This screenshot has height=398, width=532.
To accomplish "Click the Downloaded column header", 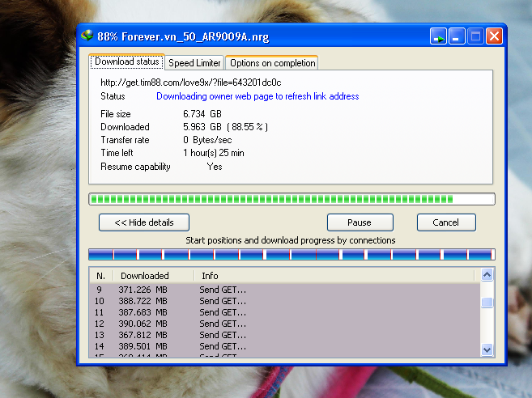I will pyautogui.click(x=154, y=276).
